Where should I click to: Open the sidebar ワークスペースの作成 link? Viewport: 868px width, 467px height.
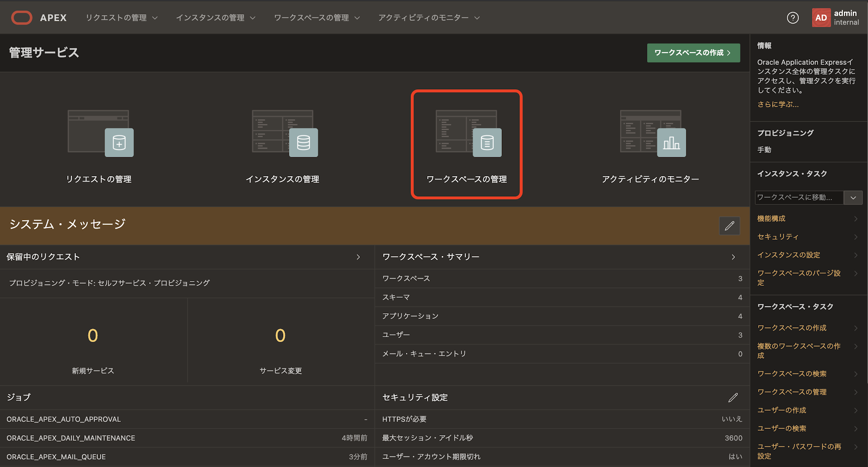(x=792, y=328)
